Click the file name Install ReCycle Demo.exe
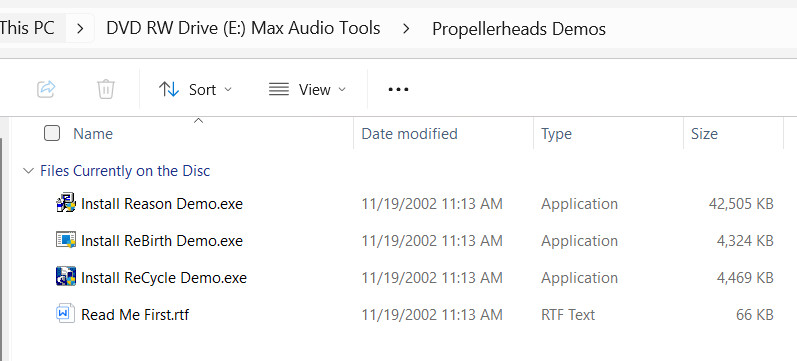The width and height of the screenshot is (797, 361). [164, 278]
